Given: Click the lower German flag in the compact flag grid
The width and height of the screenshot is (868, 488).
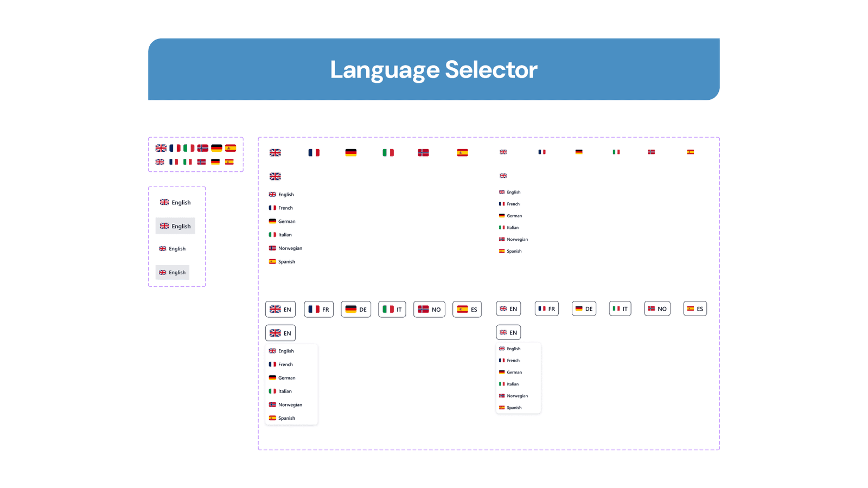Looking at the screenshot, I should click(x=215, y=162).
